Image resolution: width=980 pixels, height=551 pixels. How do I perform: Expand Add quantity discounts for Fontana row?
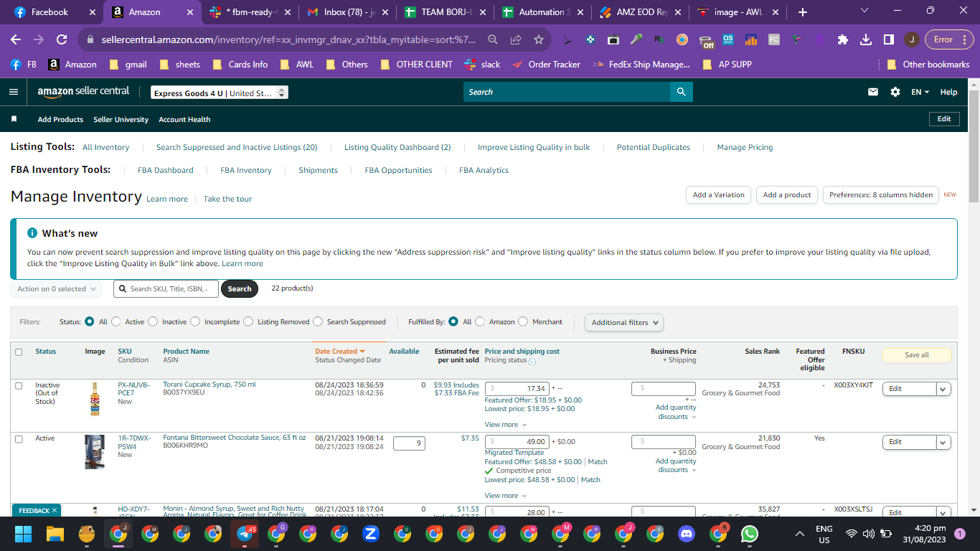pos(676,466)
